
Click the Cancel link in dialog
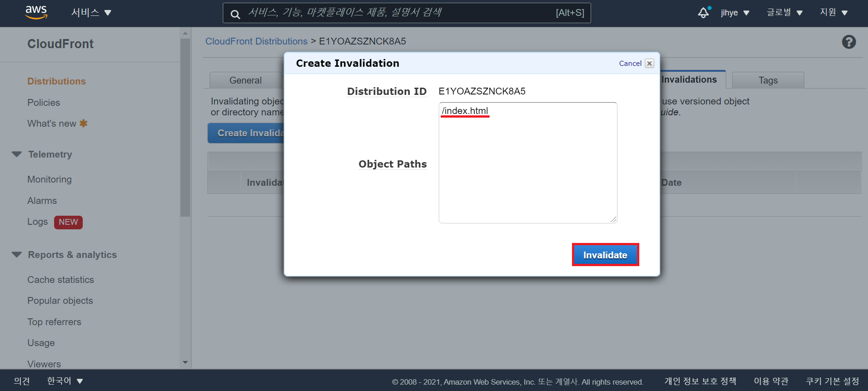coord(630,64)
